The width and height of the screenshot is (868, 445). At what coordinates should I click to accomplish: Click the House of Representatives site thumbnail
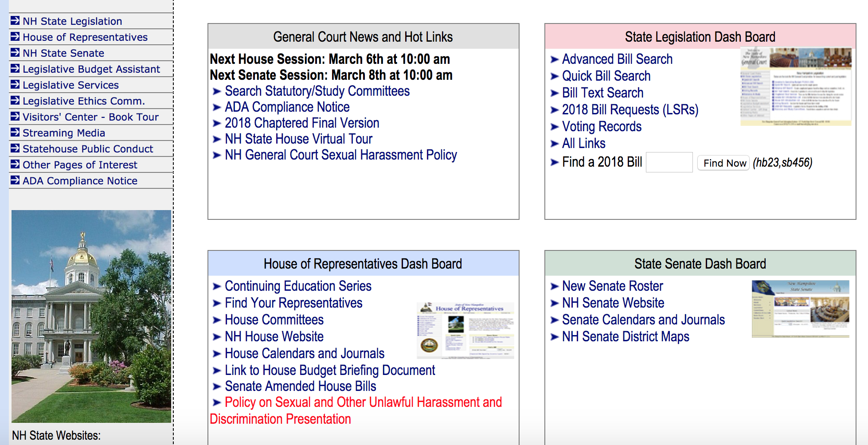(x=465, y=331)
